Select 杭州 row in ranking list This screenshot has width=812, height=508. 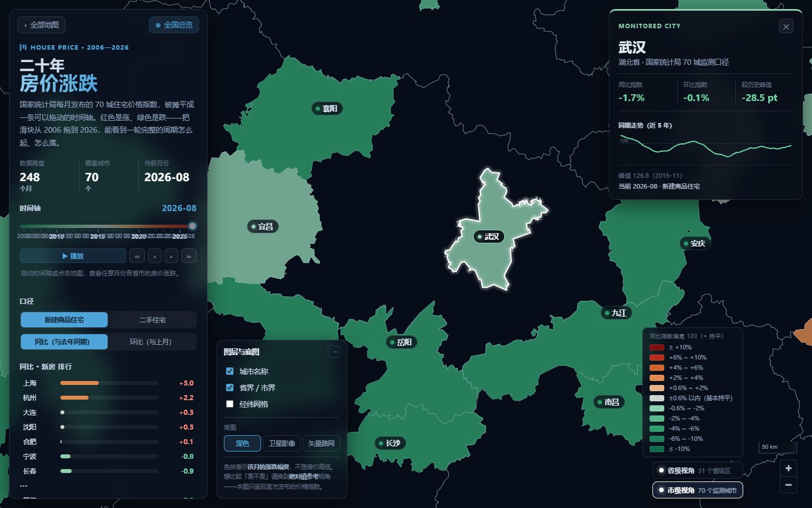(108, 397)
